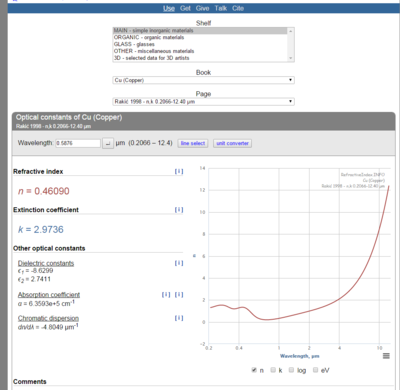This screenshot has width=400, height=390.
Task: Switch to the Cite tab
Action: click(238, 8)
